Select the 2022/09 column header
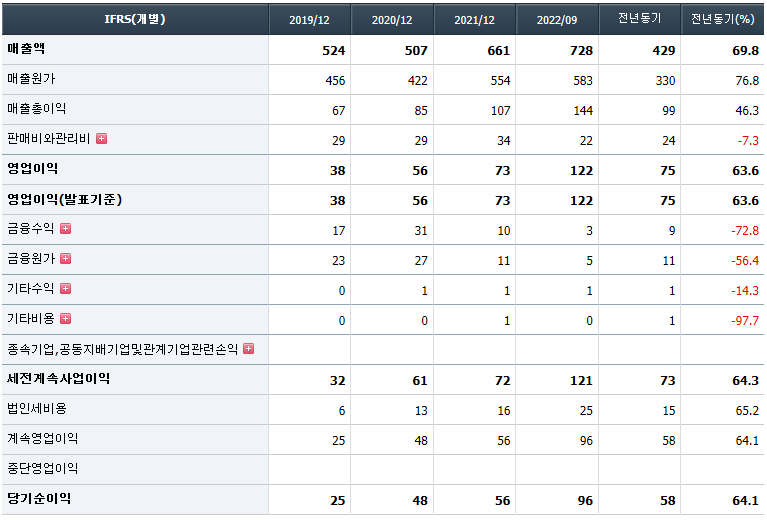 pos(557,20)
